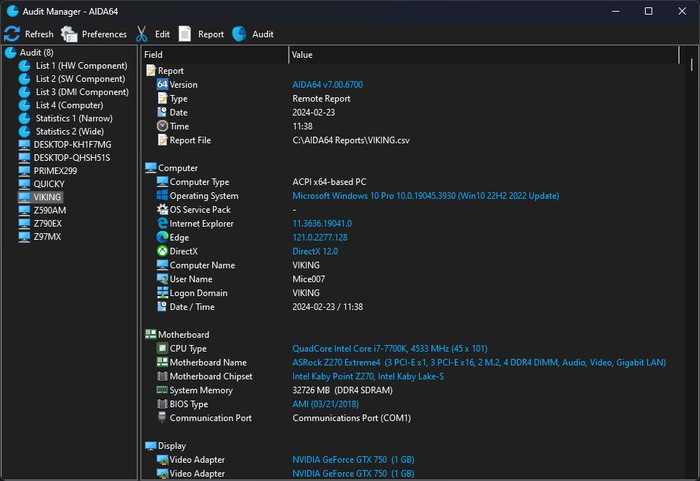This screenshot has height=481, width=700.
Task: Click the Value column header
Action: click(302, 54)
